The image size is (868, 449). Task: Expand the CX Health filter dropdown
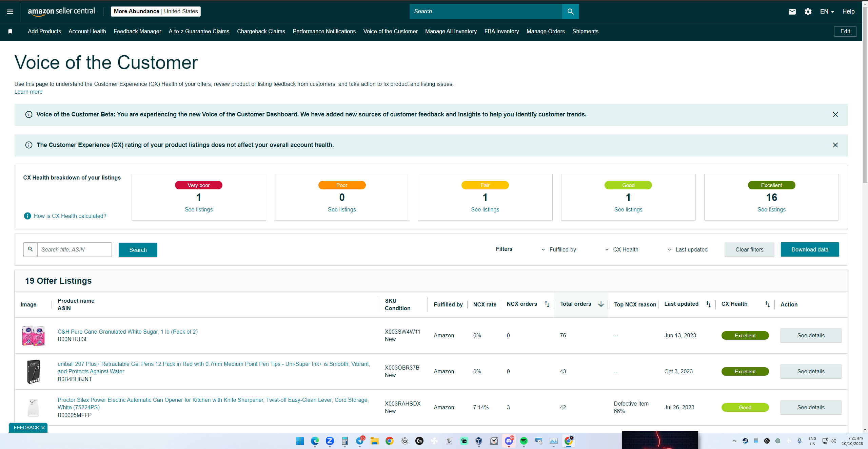tap(622, 250)
